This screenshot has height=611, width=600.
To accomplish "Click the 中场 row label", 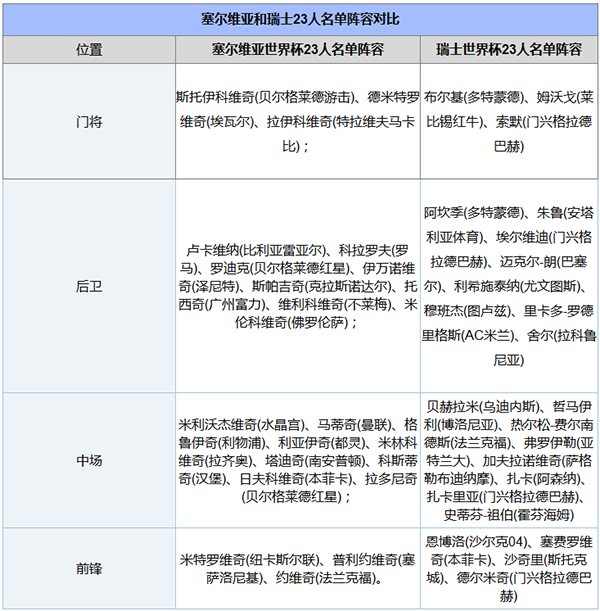I will 89,461.
